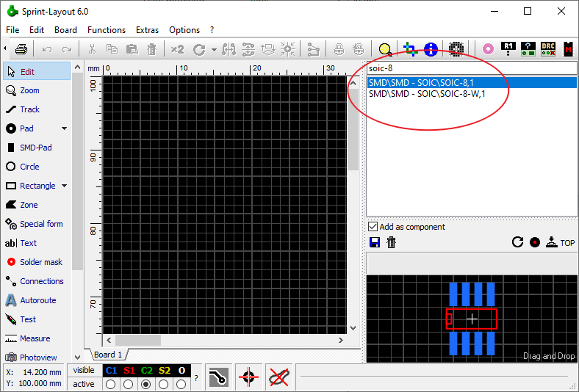This screenshot has width=579, height=392.
Task: Click the yellow magnifier zoom icon
Action: tap(386, 49)
